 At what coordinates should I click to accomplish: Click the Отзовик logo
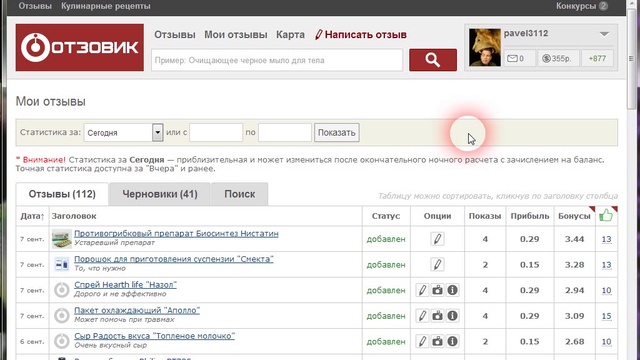pos(80,47)
